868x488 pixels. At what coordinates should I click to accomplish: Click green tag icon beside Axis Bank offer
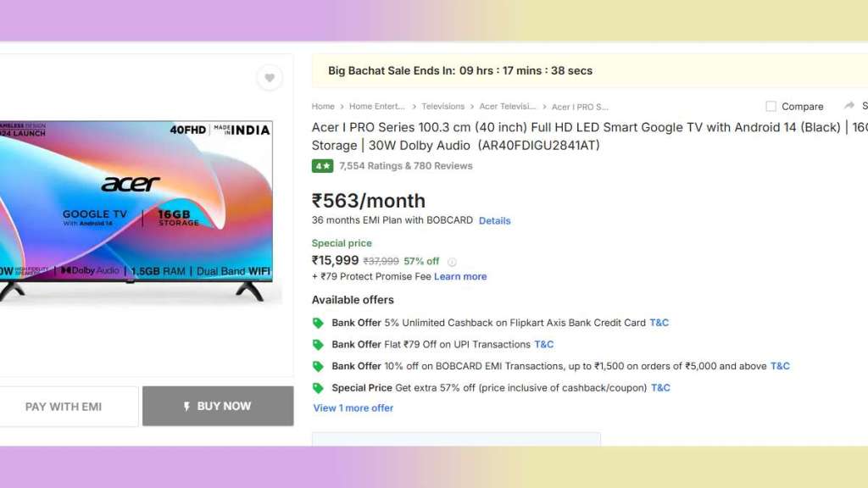(x=318, y=323)
